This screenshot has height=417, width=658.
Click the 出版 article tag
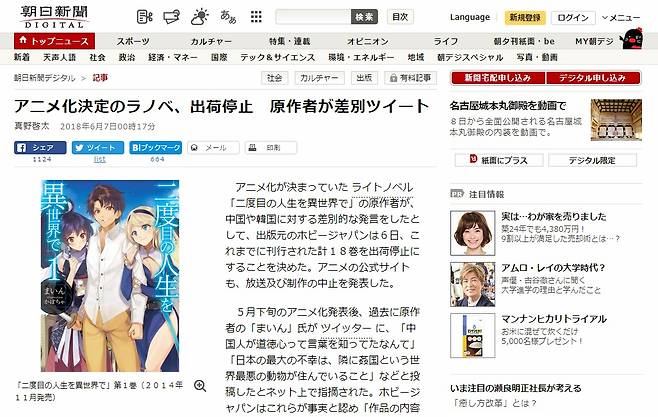(364, 78)
